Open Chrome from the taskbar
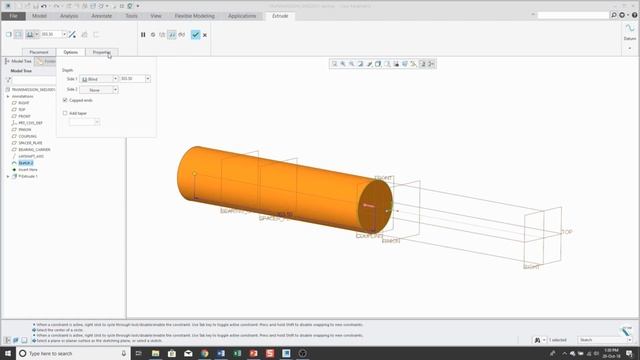 point(204,353)
